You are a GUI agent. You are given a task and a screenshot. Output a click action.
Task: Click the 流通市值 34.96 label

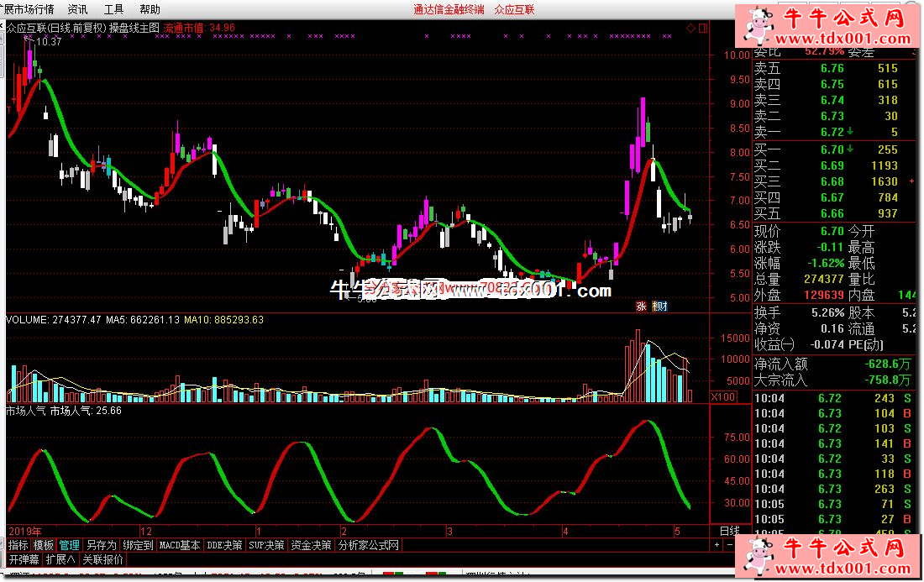tap(199, 28)
